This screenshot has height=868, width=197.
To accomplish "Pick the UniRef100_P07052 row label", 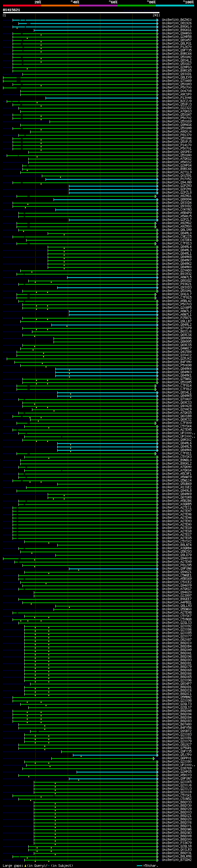I will [176, 179].
